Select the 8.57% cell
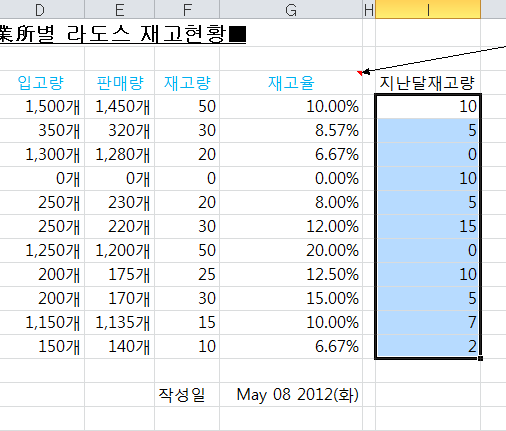Viewport: 506px width, 431px height. click(x=291, y=131)
